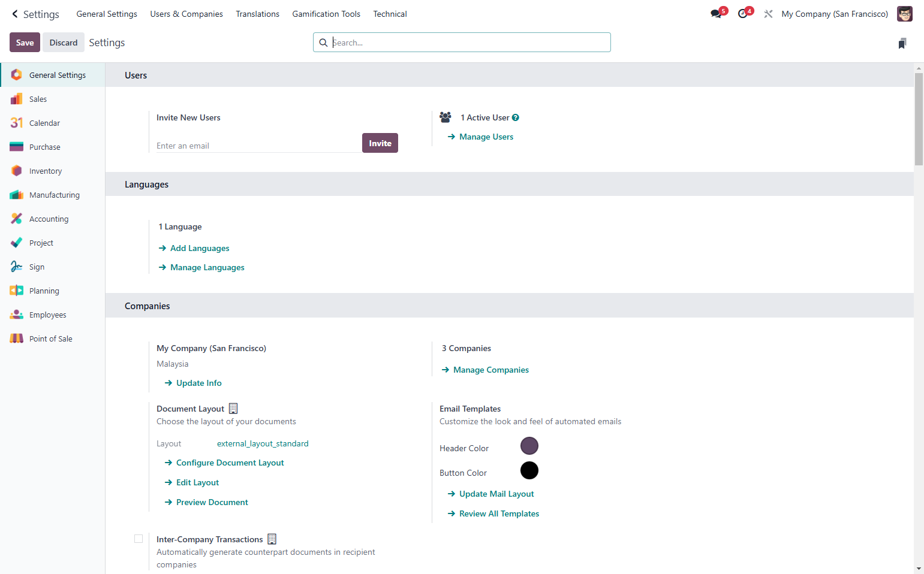Click company-specific icon beside Document Layout
924x574 pixels.
pyautogui.click(x=234, y=408)
